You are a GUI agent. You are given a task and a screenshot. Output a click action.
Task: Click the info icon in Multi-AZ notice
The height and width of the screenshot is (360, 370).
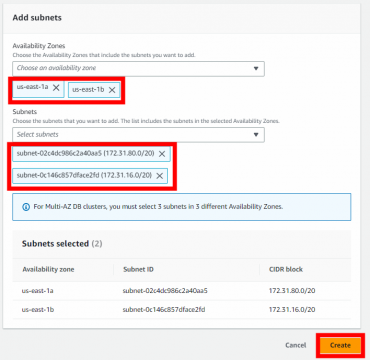click(26, 207)
